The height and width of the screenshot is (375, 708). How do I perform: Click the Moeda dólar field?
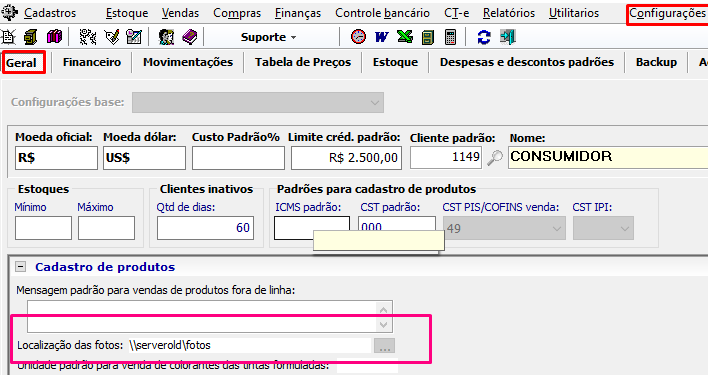click(x=144, y=157)
